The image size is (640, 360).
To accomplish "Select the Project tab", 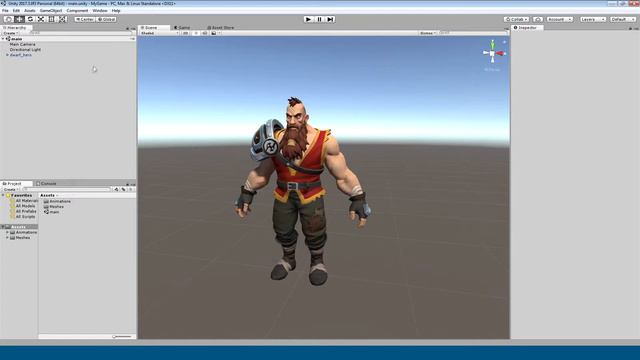I will coord(16,184).
